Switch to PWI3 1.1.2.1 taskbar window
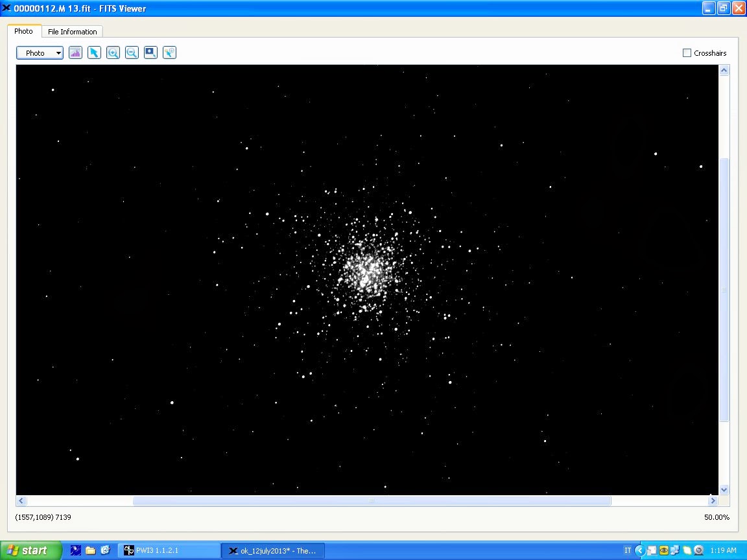The height and width of the screenshot is (560, 747). pos(169,550)
